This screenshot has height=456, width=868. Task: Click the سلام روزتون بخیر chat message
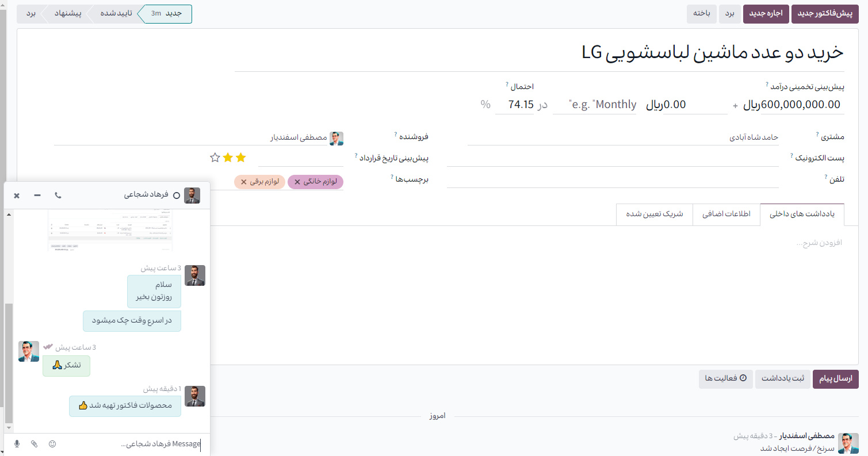154,291
